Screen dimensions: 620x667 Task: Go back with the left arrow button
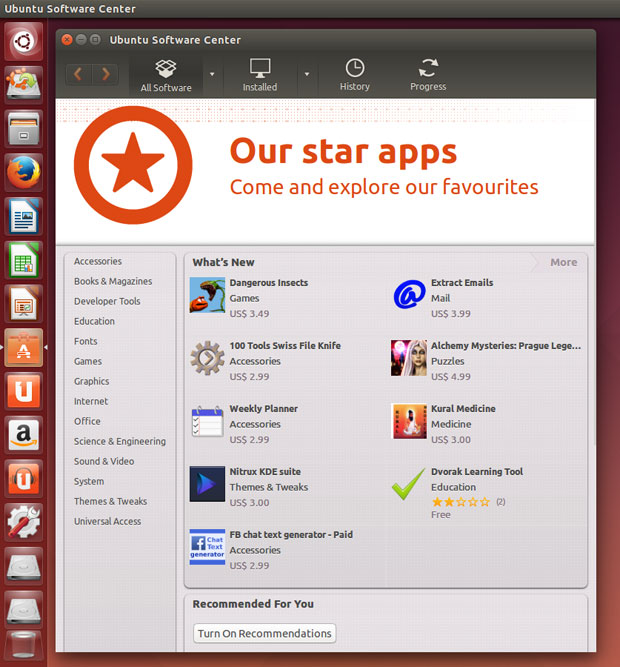tap(79, 74)
